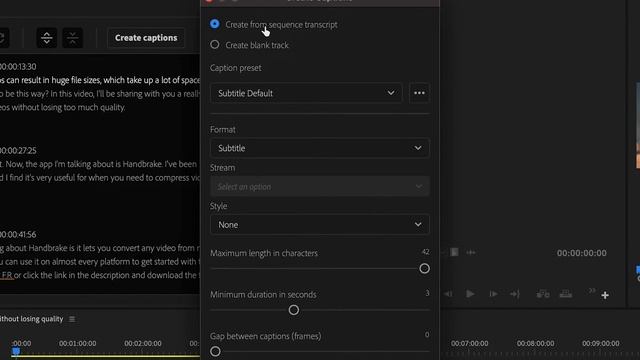Open the Subtitle Default caption preset dropdown

point(306,93)
